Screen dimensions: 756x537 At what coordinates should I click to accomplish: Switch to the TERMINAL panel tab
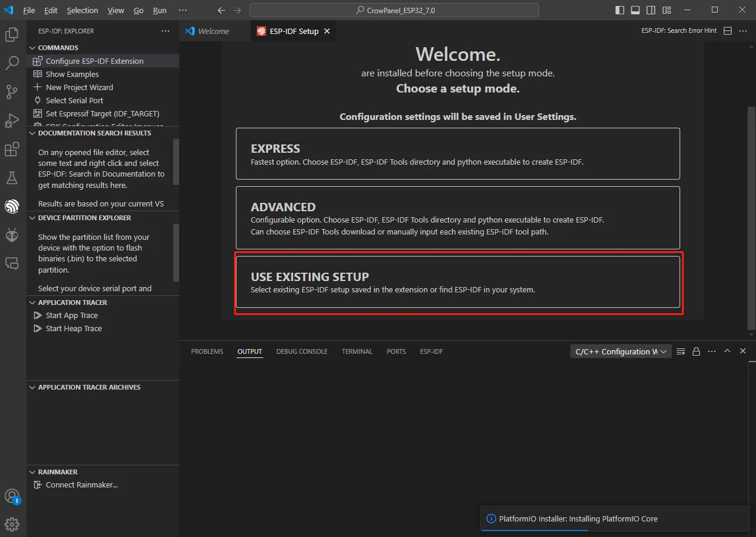357,351
